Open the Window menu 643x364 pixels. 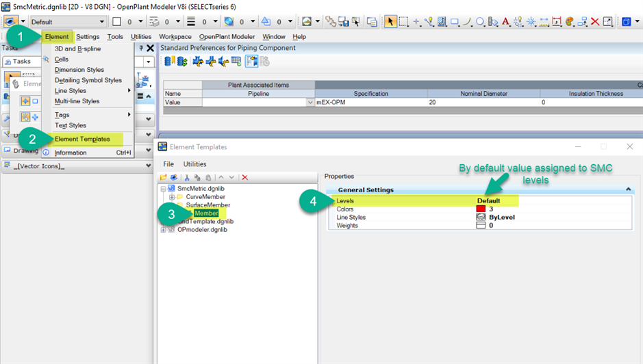coord(274,36)
